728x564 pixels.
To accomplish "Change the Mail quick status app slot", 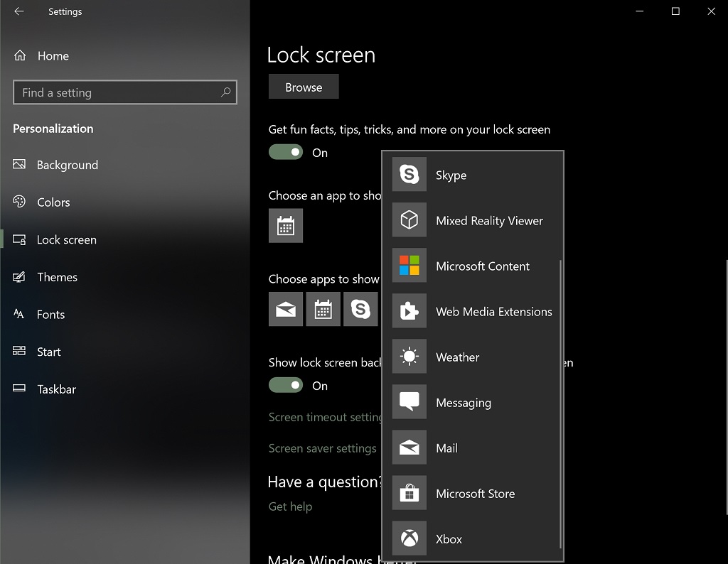I will click(286, 309).
